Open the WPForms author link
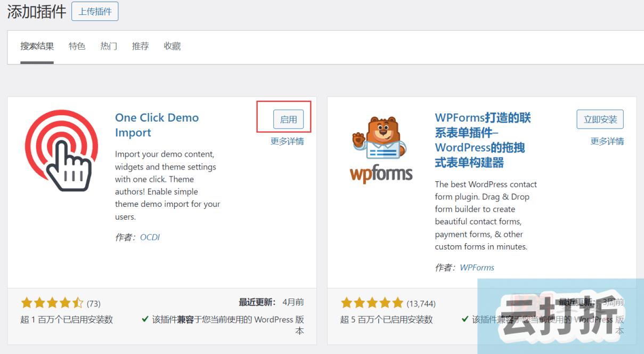Viewport: 644px width, 354px height. pos(477,268)
